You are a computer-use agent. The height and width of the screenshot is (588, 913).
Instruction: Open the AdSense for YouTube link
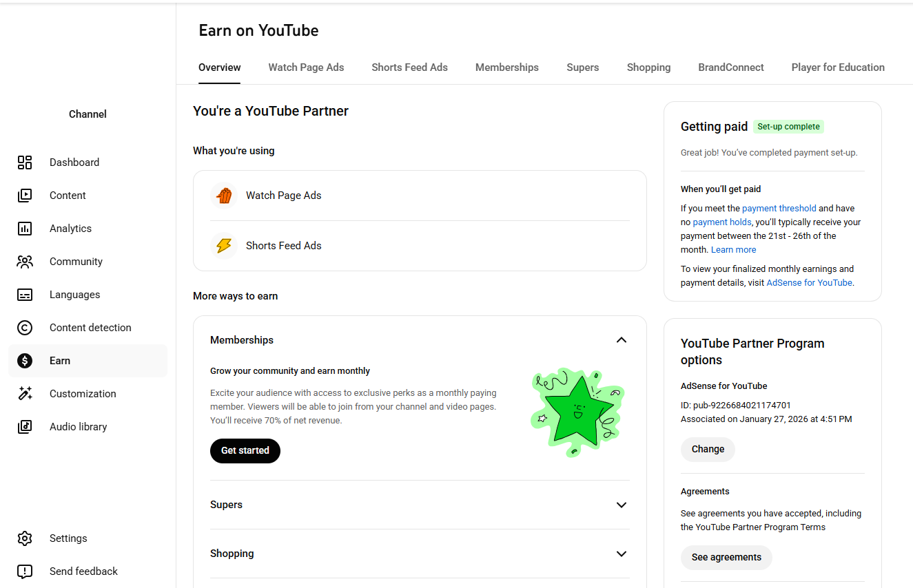(x=809, y=283)
